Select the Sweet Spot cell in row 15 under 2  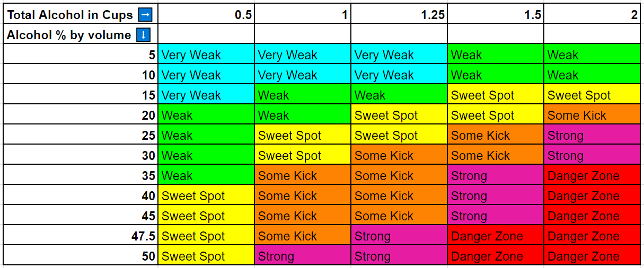(592, 95)
